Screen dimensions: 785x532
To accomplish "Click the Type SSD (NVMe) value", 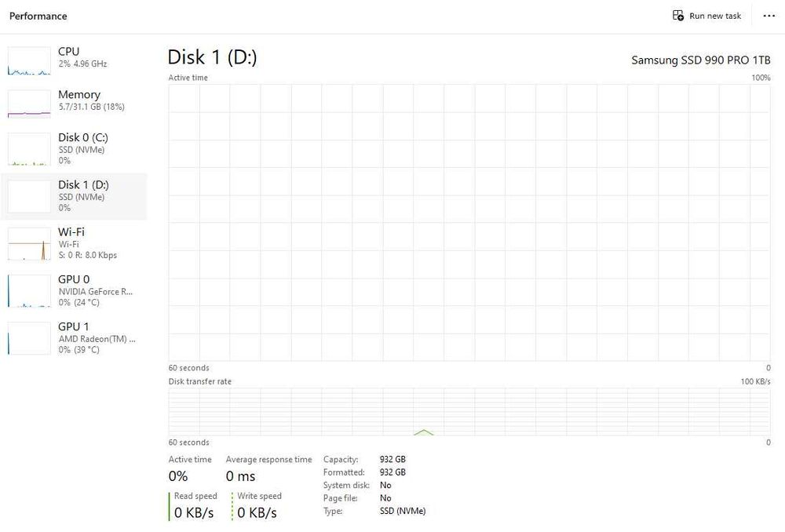I will [403, 511].
